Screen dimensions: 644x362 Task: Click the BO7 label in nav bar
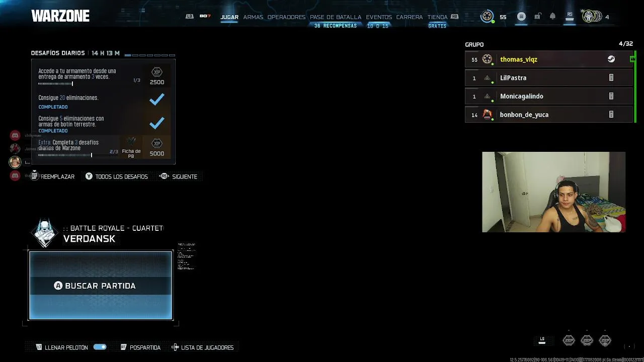point(205,16)
